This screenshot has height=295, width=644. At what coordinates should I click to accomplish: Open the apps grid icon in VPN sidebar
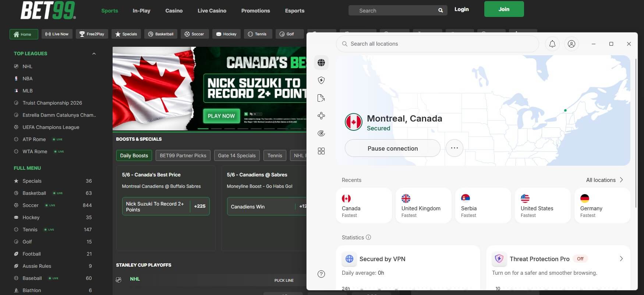[x=321, y=151]
